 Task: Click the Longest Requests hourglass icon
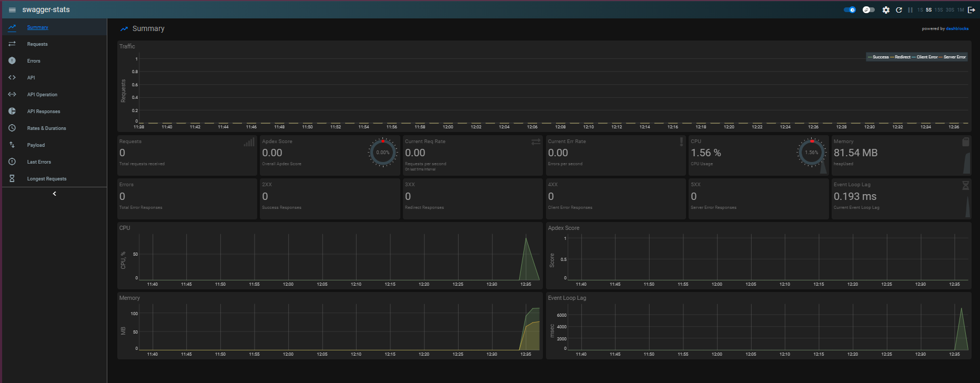(x=12, y=178)
